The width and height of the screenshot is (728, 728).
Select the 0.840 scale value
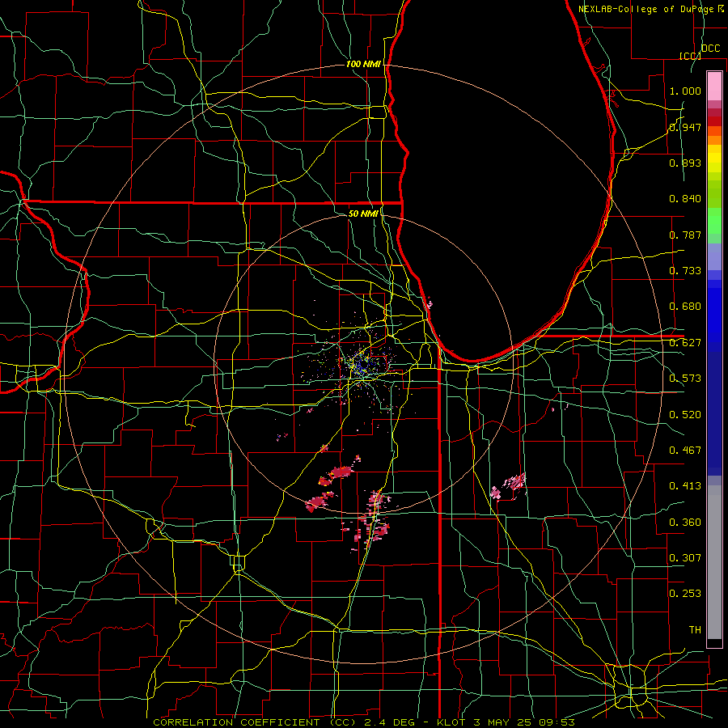(685, 199)
